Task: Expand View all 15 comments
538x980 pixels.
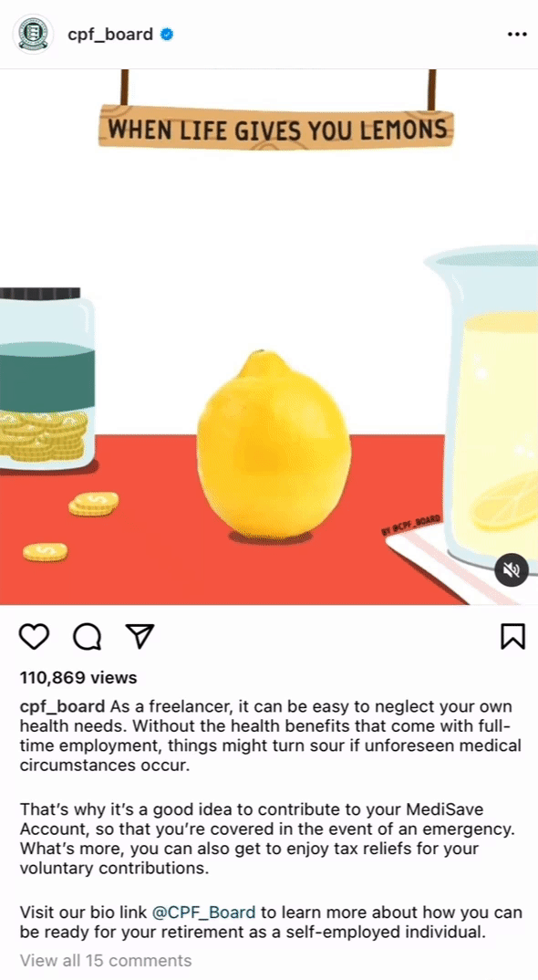Action: 106,960
